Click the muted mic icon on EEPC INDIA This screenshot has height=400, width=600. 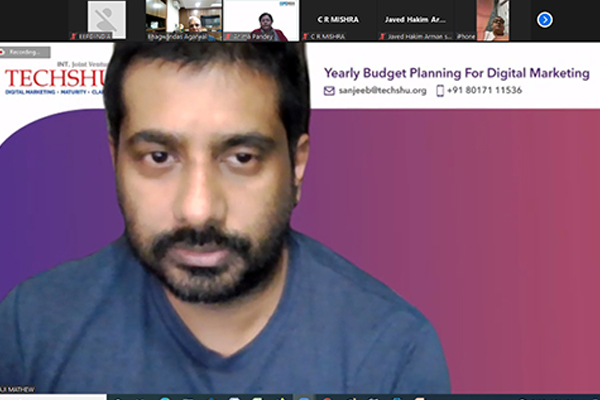pos(74,36)
